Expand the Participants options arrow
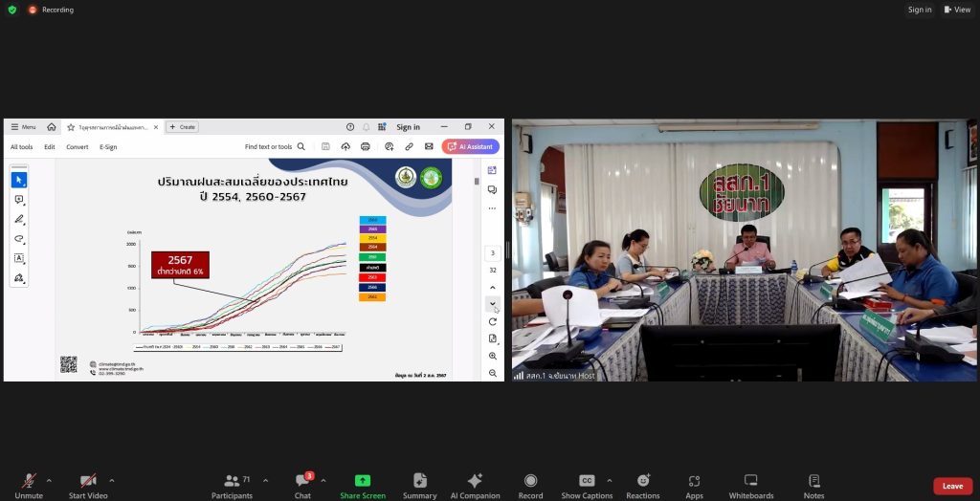 click(266, 480)
